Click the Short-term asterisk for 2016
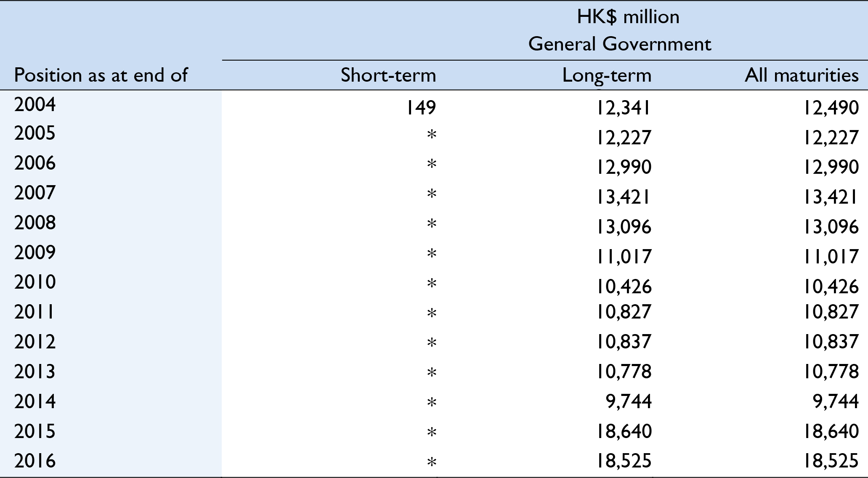The image size is (868, 478). click(x=431, y=462)
